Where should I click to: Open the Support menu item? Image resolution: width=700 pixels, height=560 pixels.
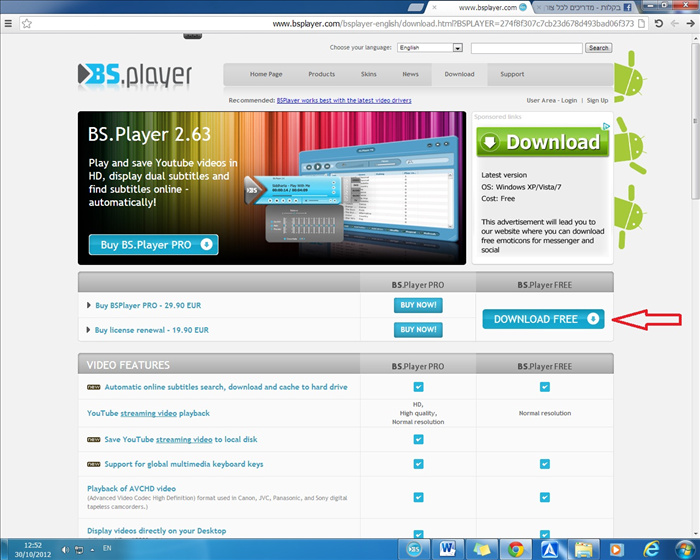coord(512,74)
